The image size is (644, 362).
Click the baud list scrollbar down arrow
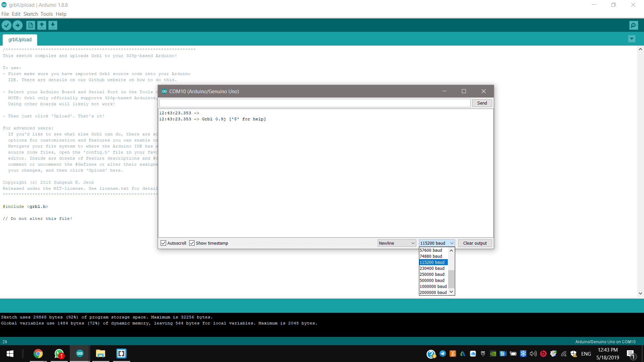(451, 292)
